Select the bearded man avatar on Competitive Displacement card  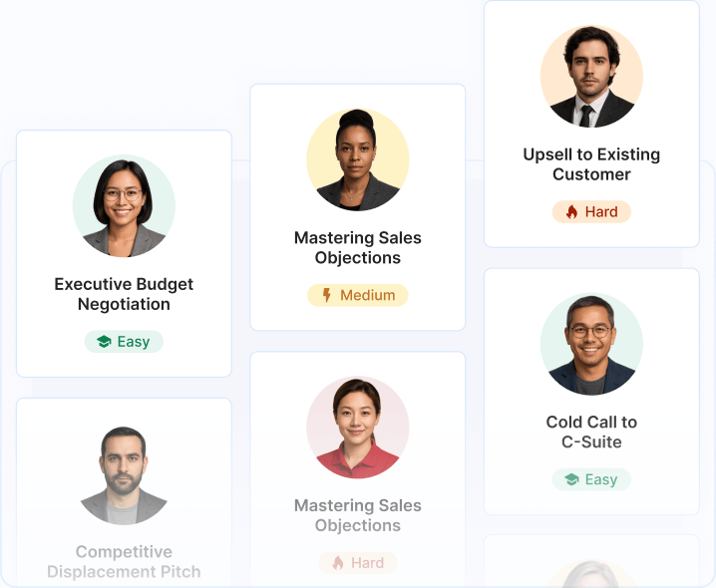click(124, 473)
